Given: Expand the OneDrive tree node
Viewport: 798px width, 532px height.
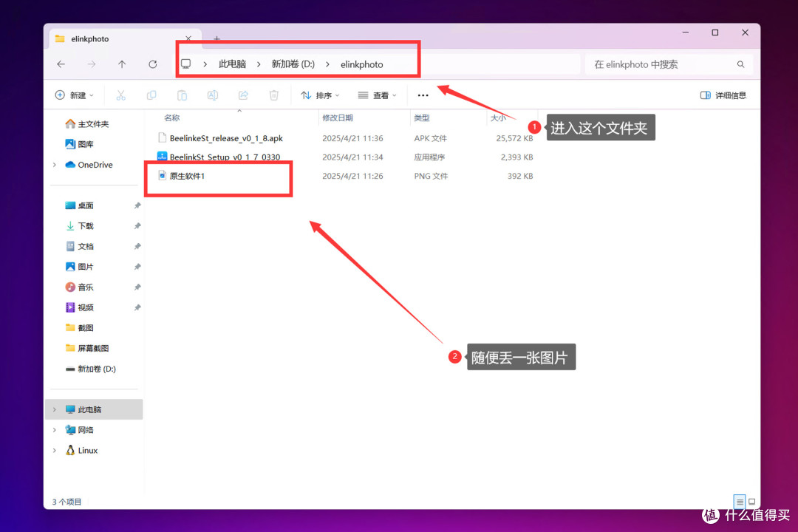Looking at the screenshot, I should 55,165.
